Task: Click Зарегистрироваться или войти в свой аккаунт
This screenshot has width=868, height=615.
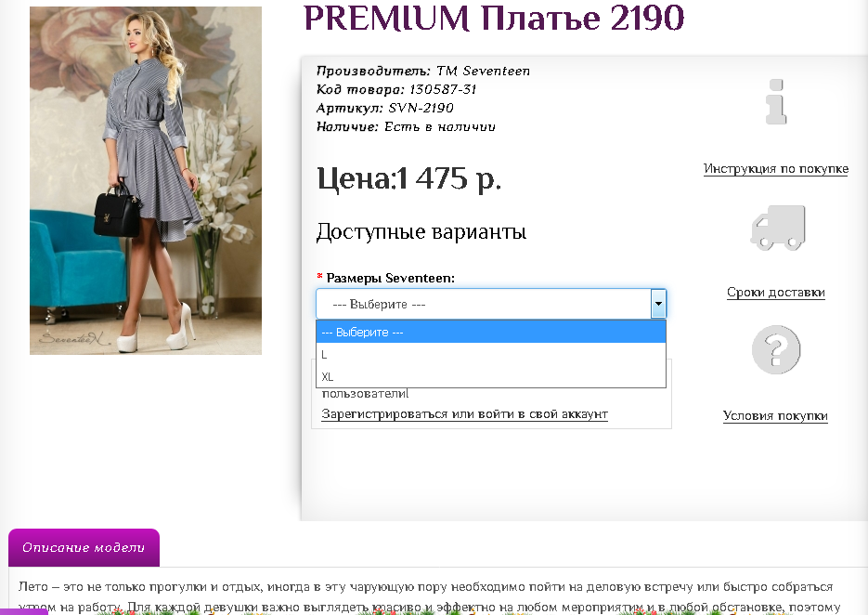Action: coord(464,414)
